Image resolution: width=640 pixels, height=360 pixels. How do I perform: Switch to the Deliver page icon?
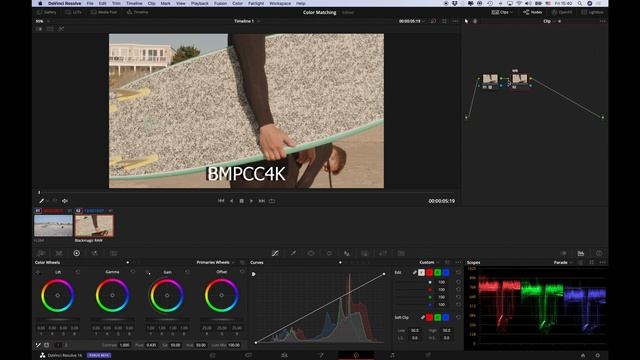[x=428, y=356]
